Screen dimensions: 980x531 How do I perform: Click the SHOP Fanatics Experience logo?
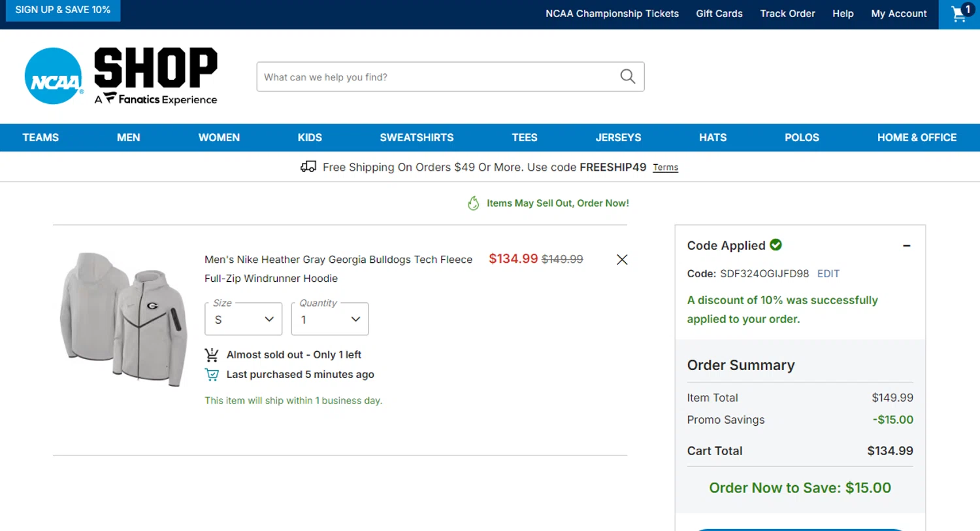coord(155,76)
